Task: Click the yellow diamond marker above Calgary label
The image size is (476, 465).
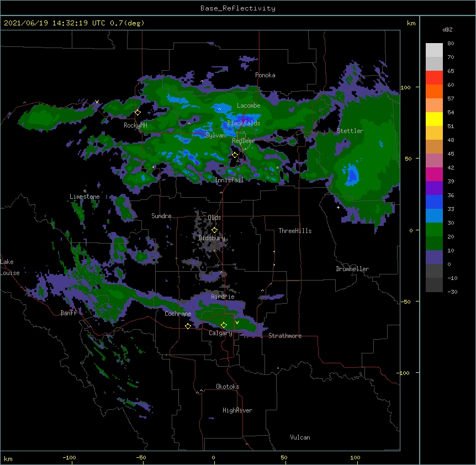Action: 224,325
